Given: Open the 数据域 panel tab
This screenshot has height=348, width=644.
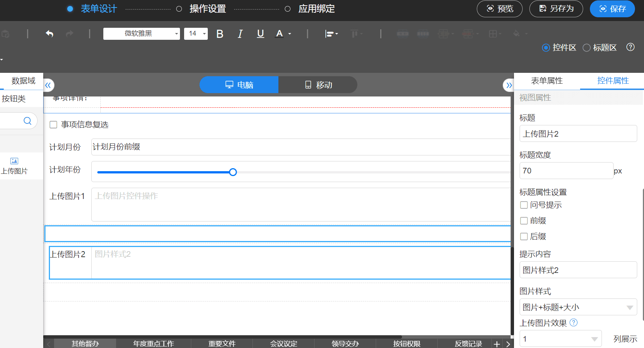Looking at the screenshot, I should 23,81.
